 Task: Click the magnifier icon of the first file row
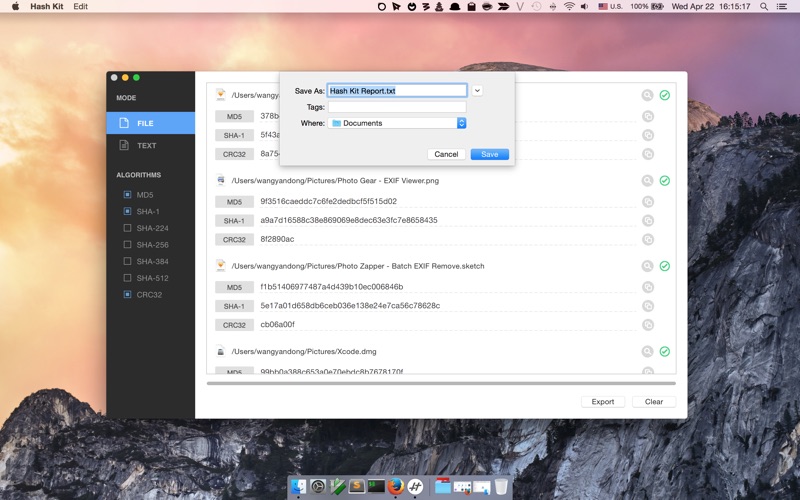point(647,95)
